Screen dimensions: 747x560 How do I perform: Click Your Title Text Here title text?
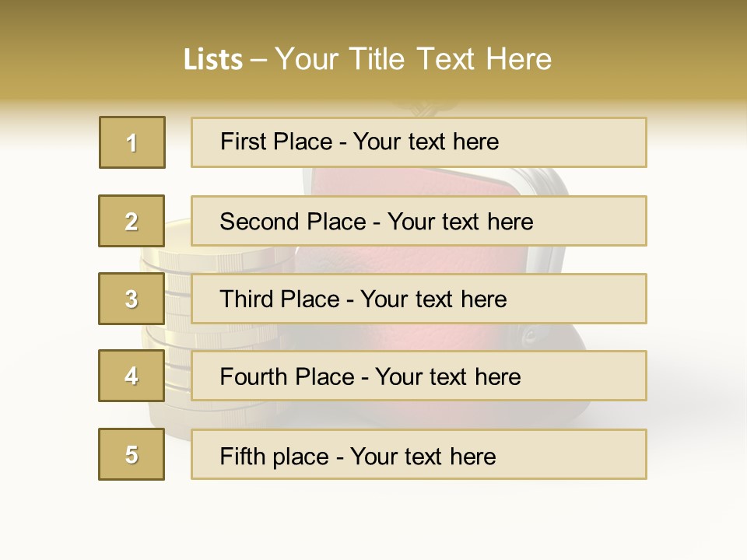[x=414, y=59]
